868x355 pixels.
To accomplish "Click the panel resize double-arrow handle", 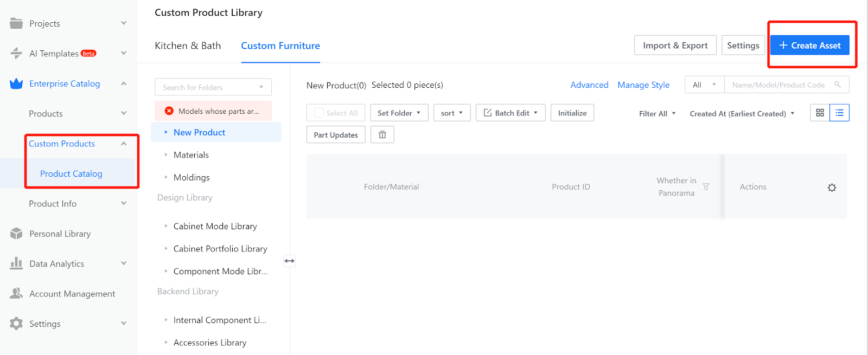I will tap(290, 261).
